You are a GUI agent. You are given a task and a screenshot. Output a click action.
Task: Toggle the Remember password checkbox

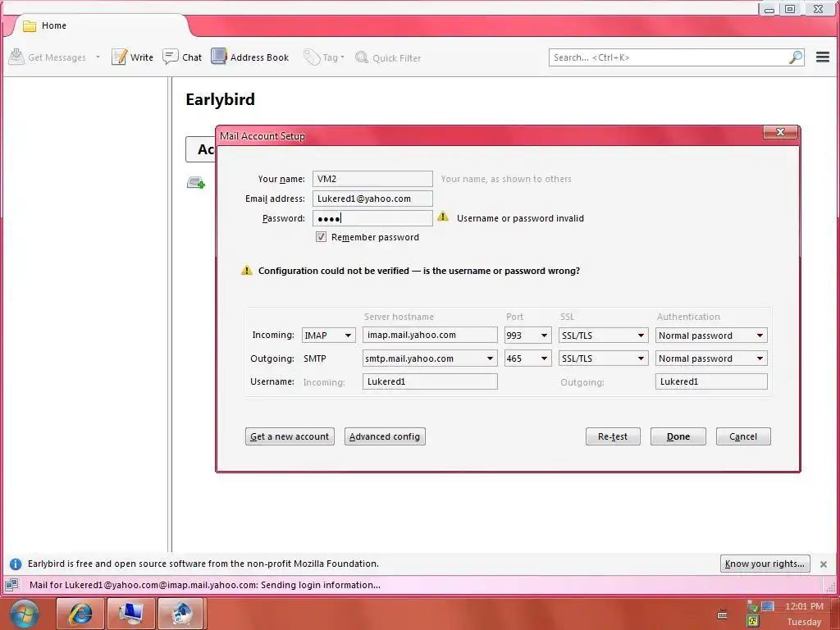click(x=321, y=237)
